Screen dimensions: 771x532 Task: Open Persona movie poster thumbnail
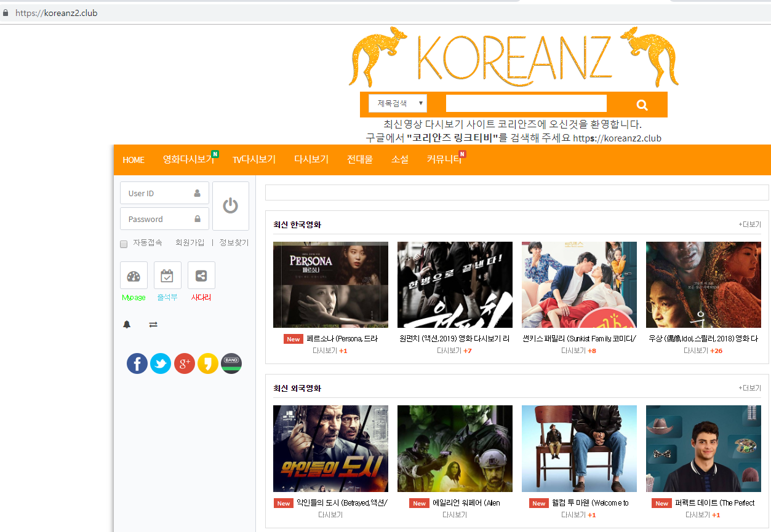click(330, 285)
